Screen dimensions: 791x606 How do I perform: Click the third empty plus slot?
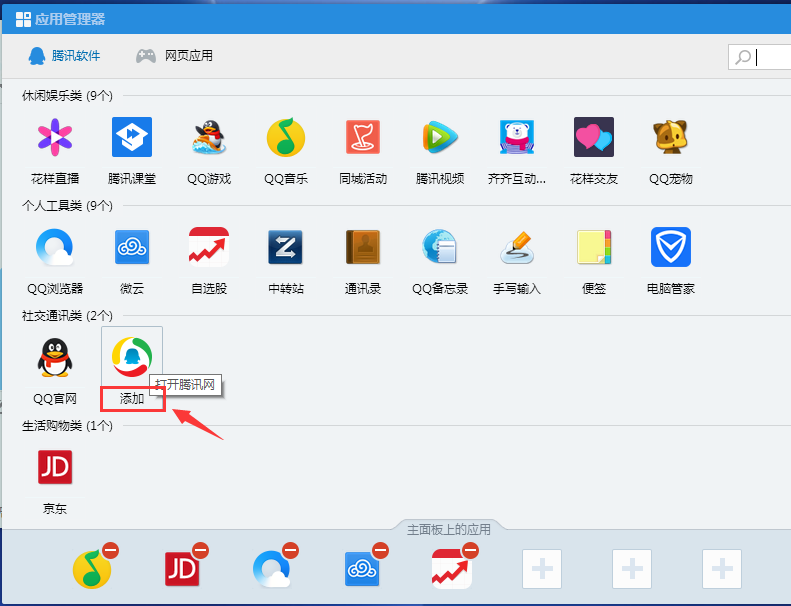pyautogui.click(x=722, y=569)
